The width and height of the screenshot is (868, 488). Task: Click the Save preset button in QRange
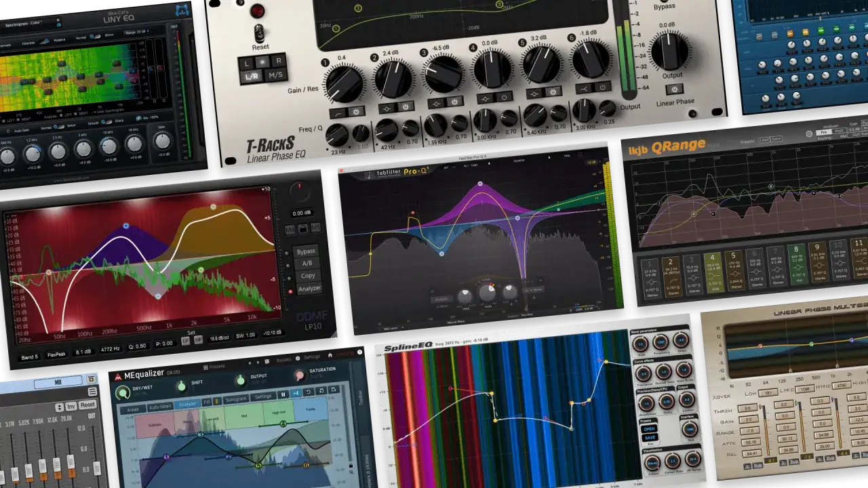778,139
